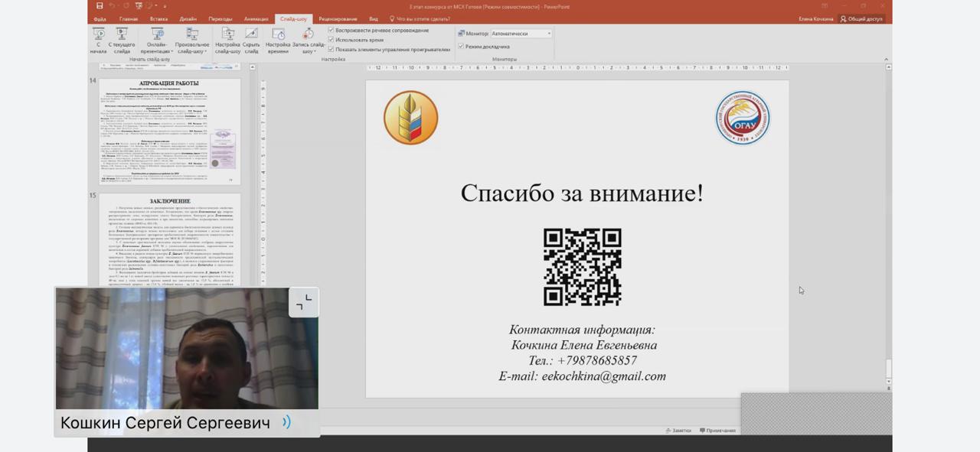Screen dimensions: 980x452
Task: Expand Произвольное слайд-шоу dropdown
Action: pyautogui.click(x=192, y=40)
